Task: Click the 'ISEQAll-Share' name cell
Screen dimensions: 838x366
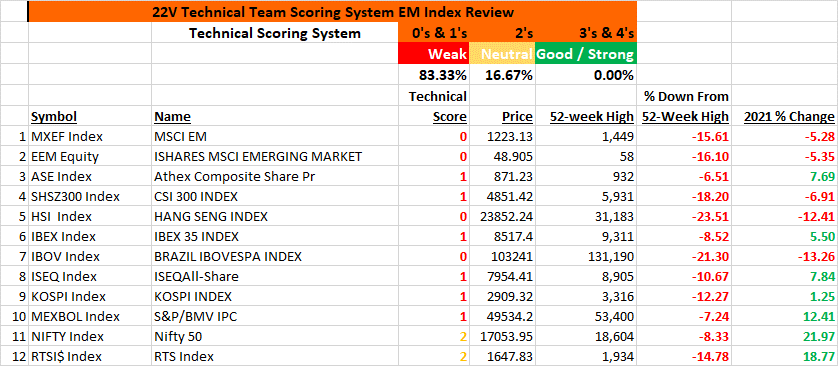Action: pyautogui.click(x=275, y=277)
